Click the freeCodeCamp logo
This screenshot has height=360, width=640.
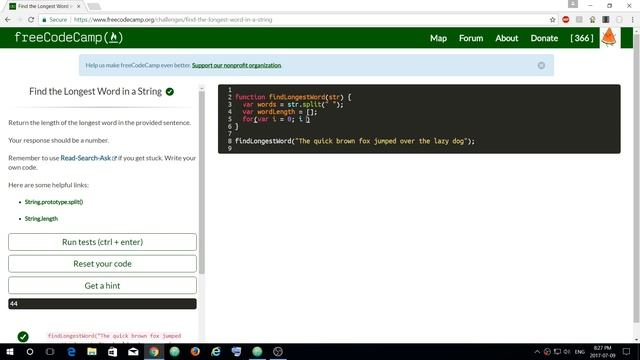69,38
